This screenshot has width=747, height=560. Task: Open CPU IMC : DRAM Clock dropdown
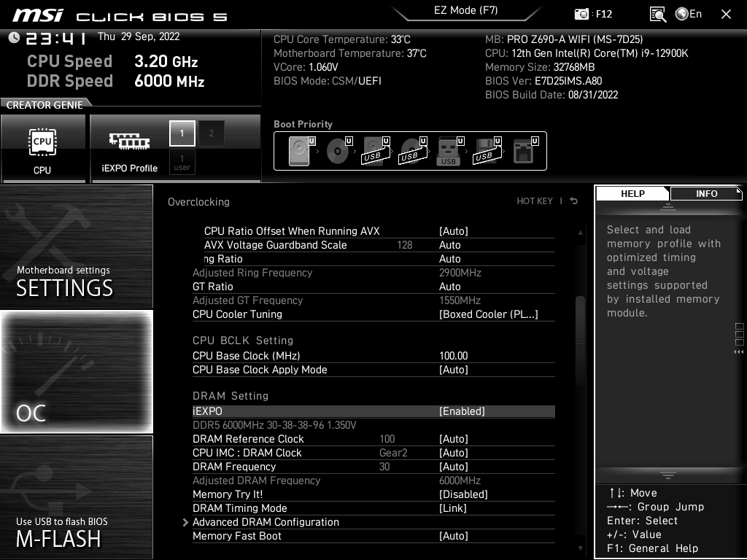pyautogui.click(x=454, y=453)
